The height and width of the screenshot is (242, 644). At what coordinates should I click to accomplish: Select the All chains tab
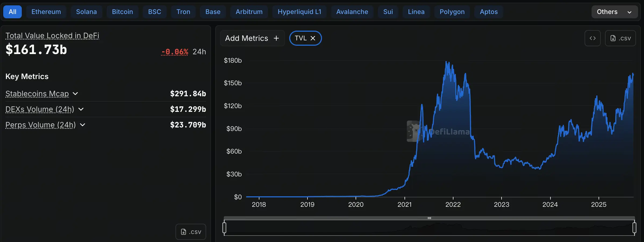[x=12, y=12]
